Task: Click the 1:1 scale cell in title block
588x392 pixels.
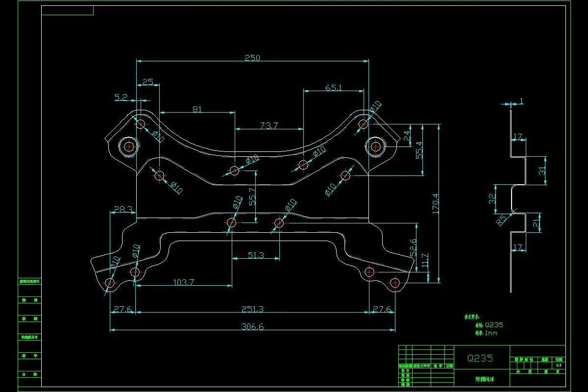Action: (558, 365)
